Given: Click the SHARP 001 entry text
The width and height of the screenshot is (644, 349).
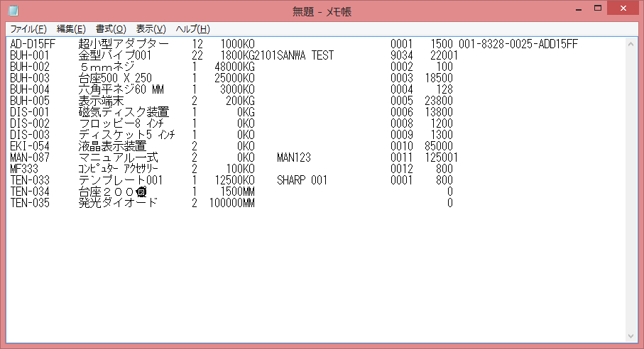Looking at the screenshot, I should 302,180.
